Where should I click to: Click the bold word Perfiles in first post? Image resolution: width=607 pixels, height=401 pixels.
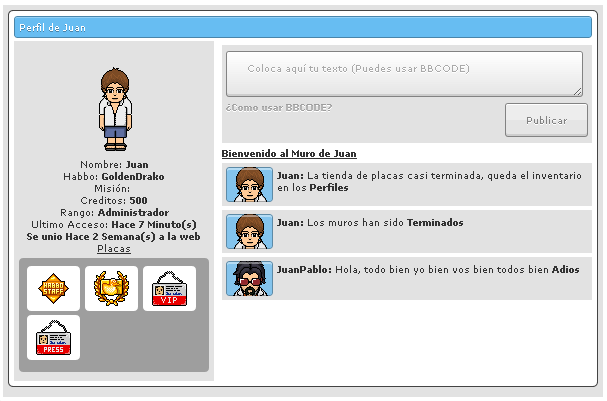point(329,188)
